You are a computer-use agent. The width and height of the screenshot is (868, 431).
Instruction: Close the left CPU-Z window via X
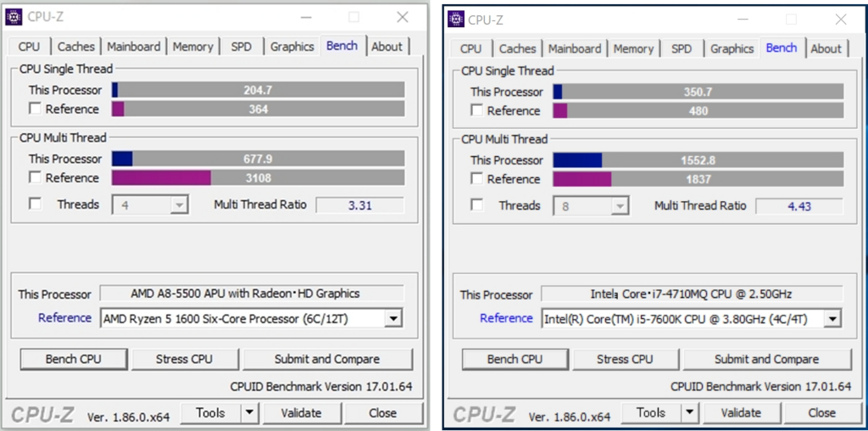(403, 18)
